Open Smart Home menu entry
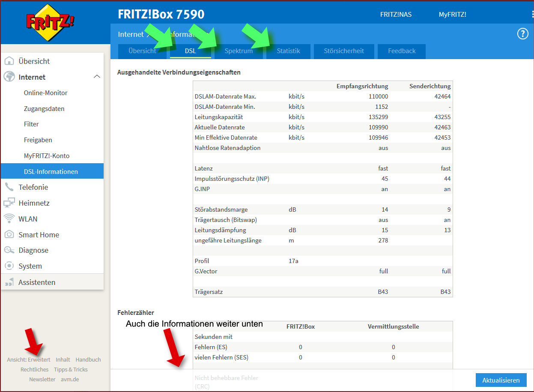This screenshot has height=392, width=534. pyautogui.click(x=39, y=235)
